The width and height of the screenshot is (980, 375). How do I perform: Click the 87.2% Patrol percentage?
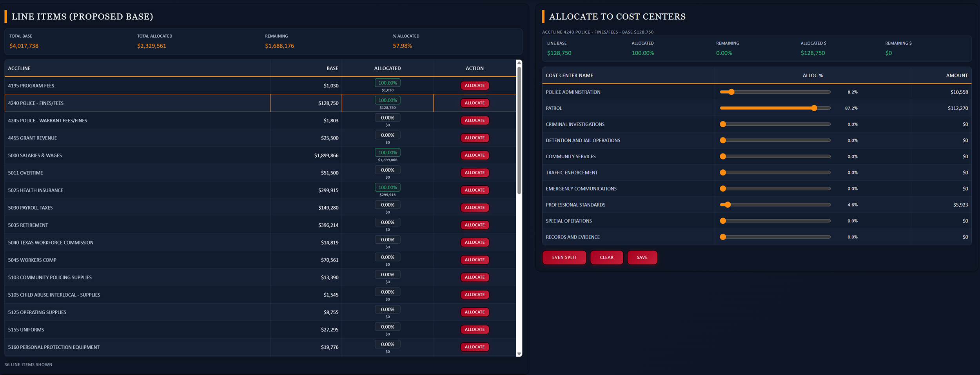point(851,108)
